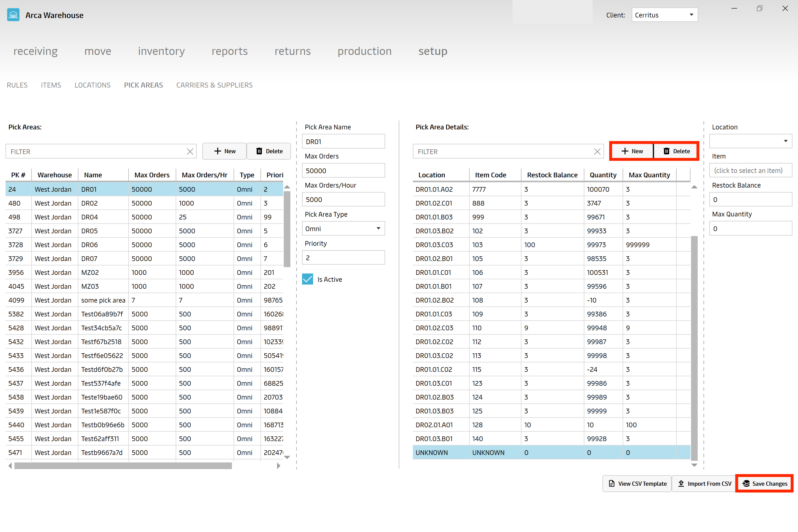
Task: Click Delete button in Pick Area Details
Action: click(x=676, y=151)
